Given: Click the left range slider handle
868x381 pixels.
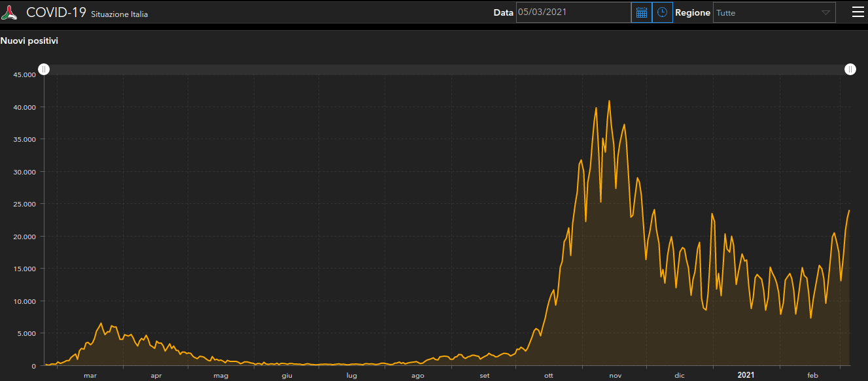Looking at the screenshot, I should tap(43, 69).
